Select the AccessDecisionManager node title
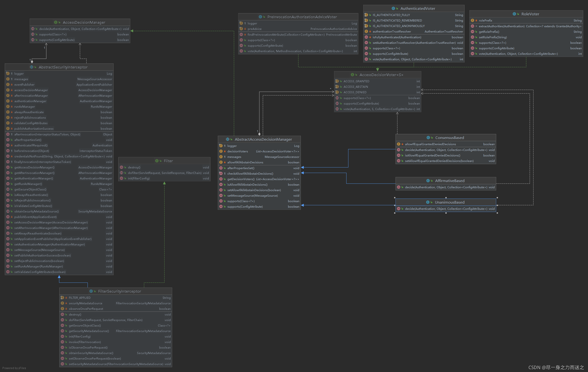This screenshot has height=372, width=588. pyautogui.click(x=84, y=22)
